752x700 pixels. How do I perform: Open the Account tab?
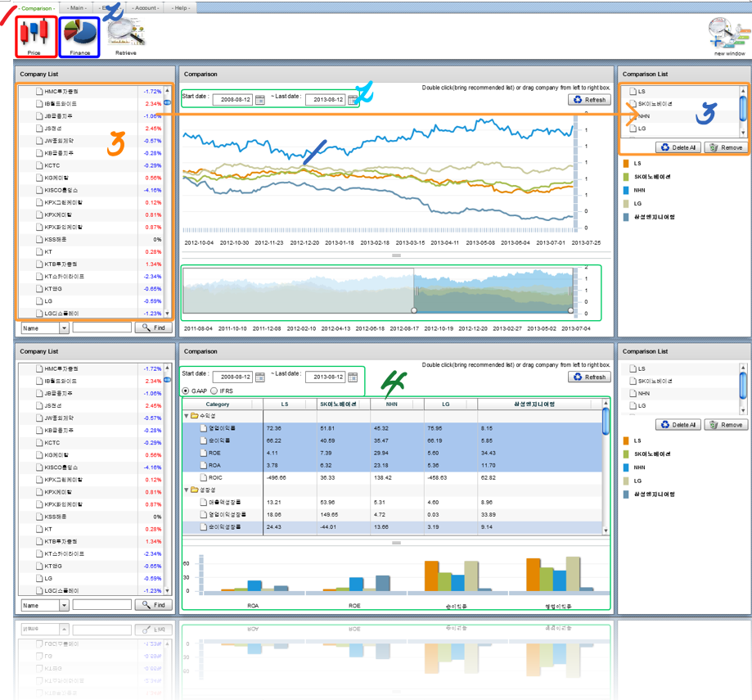(146, 7)
